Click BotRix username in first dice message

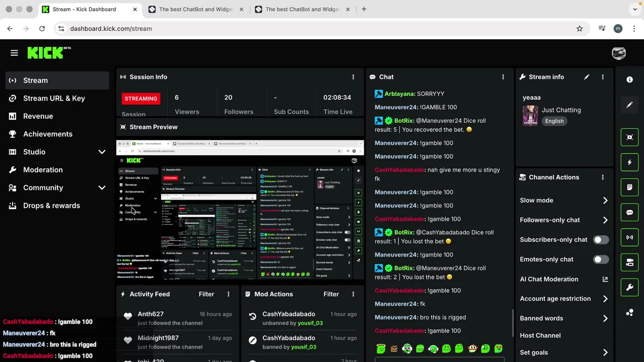point(404,121)
